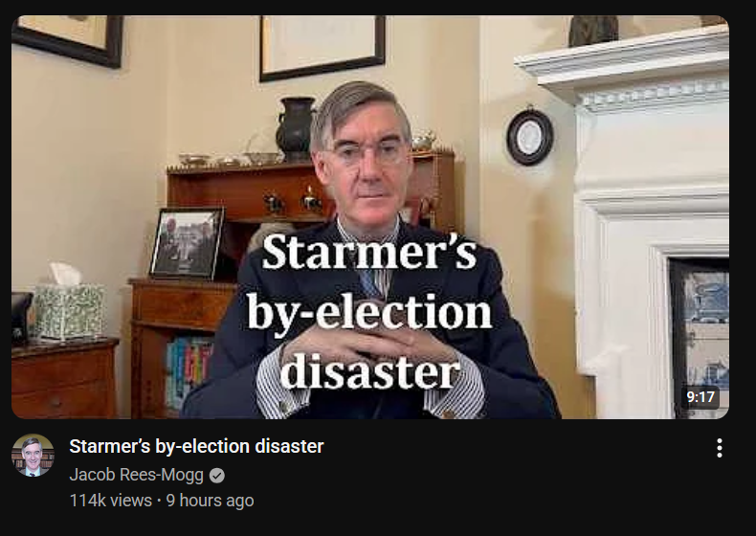Screen dimensions: 756x536
Task: Click the word "by-election" in the thumbnail overlay
Action: tap(369, 312)
